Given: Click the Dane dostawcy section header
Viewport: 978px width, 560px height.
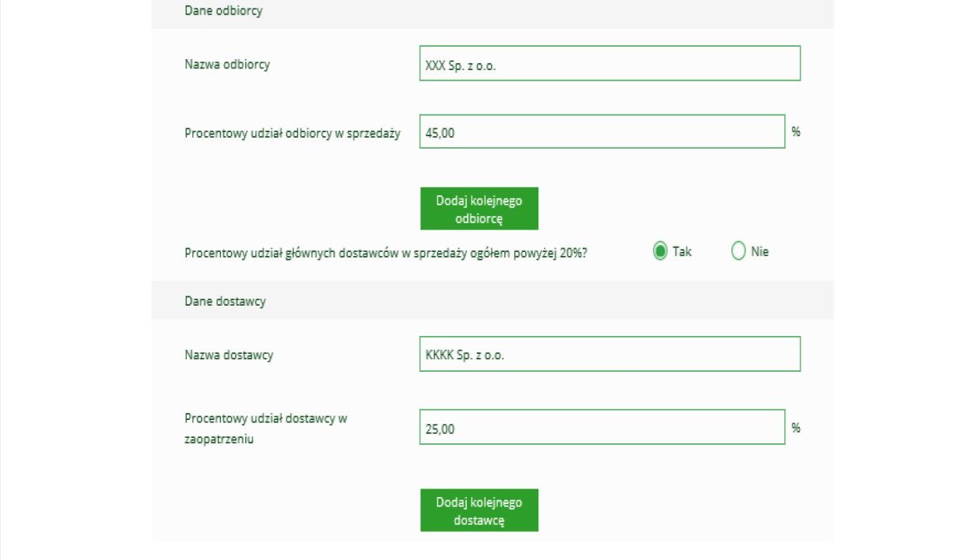Looking at the screenshot, I should pos(225,301).
